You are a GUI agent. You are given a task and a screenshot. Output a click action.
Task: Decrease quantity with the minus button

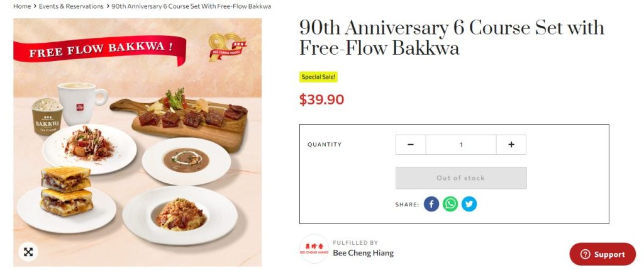(x=411, y=145)
